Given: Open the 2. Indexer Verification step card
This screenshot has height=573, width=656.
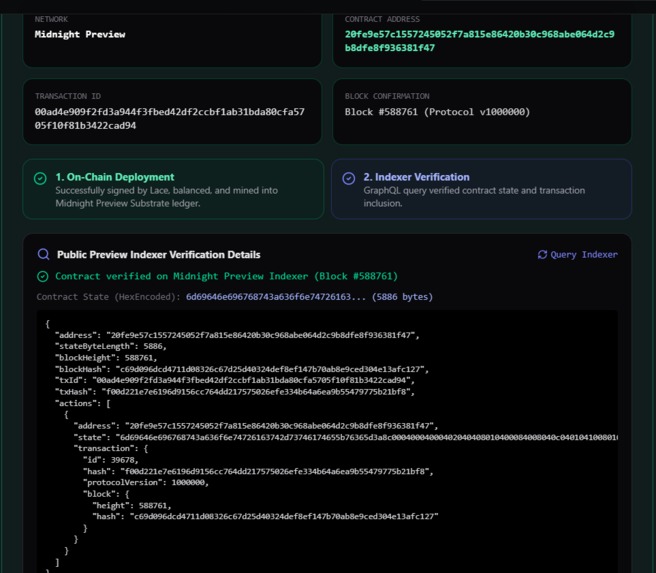Looking at the screenshot, I should tap(481, 189).
